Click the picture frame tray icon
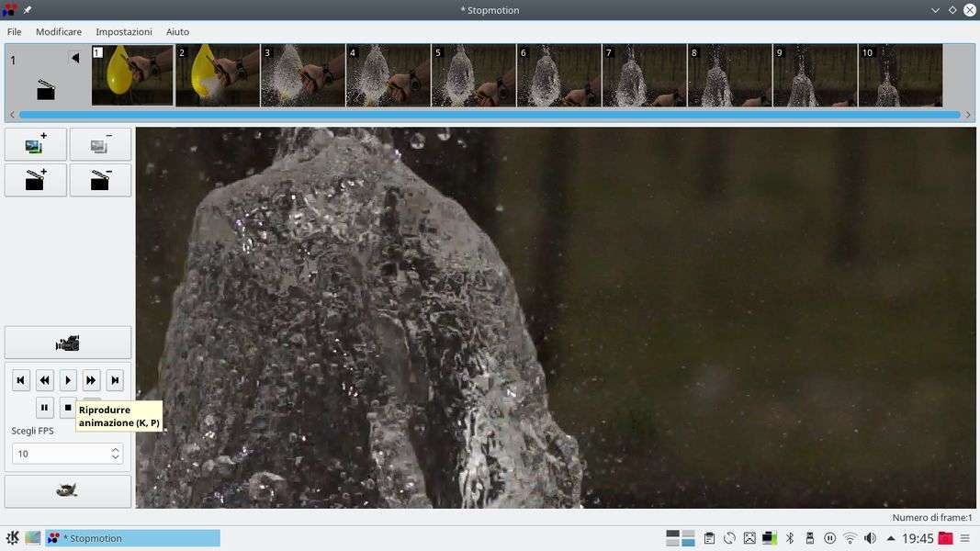 pos(749,538)
